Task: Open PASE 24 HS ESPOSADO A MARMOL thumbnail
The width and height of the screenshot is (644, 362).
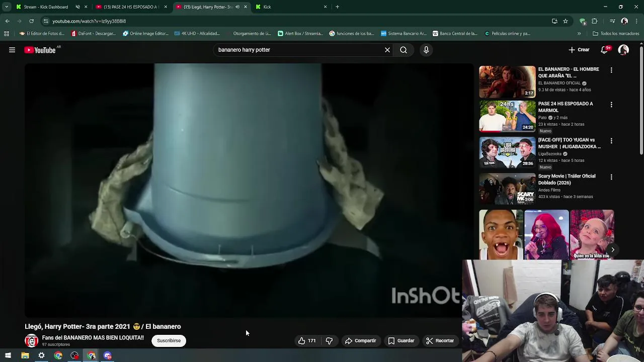Action: [x=507, y=116]
